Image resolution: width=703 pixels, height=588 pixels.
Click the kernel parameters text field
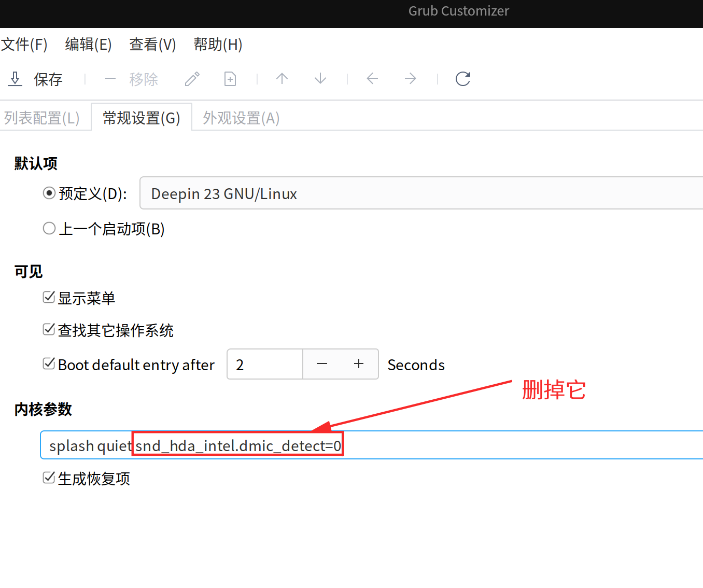[x=372, y=445]
